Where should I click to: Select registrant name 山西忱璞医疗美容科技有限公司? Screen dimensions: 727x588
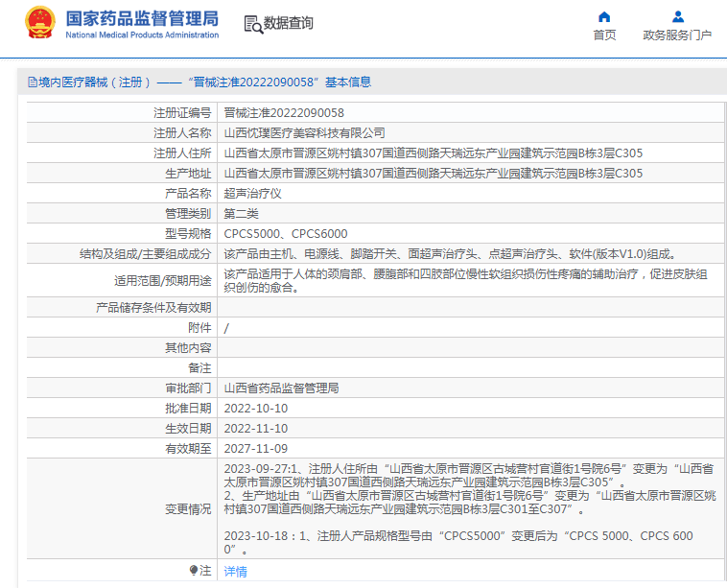coord(304,133)
